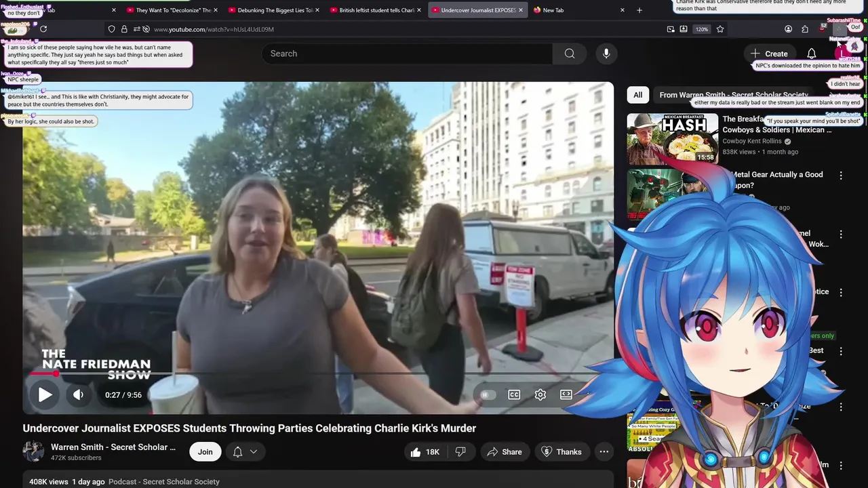Image resolution: width=868 pixels, height=488 pixels.
Task: Click '408K views 1 day ago' description text
Action: pos(67,482)
